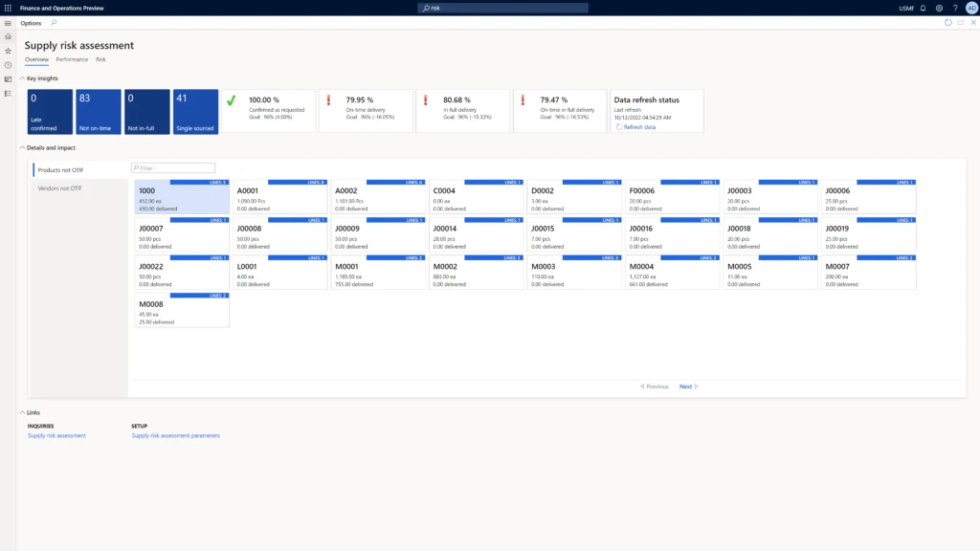Open notifications with the bell icon
The height and width of the screenshot is (551, 980).
point(921,8)
